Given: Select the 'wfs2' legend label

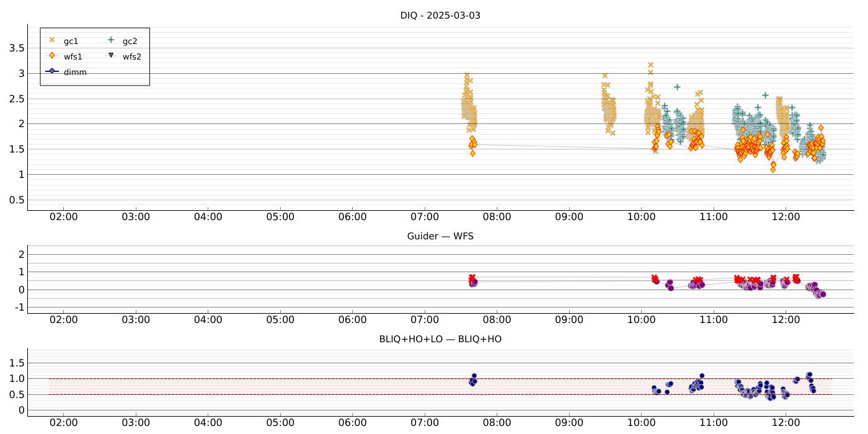Looking at the screenshot, I should pos(131,56).
